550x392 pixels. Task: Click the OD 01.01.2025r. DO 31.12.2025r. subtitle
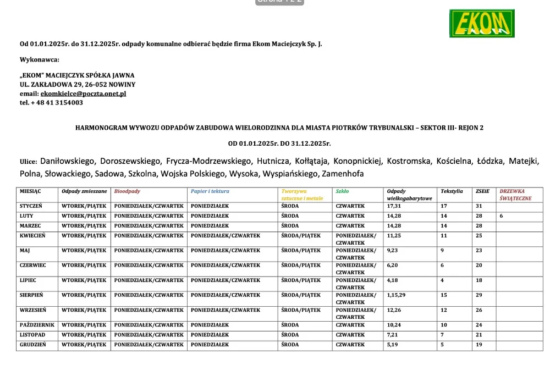click(x=279, y=143)
